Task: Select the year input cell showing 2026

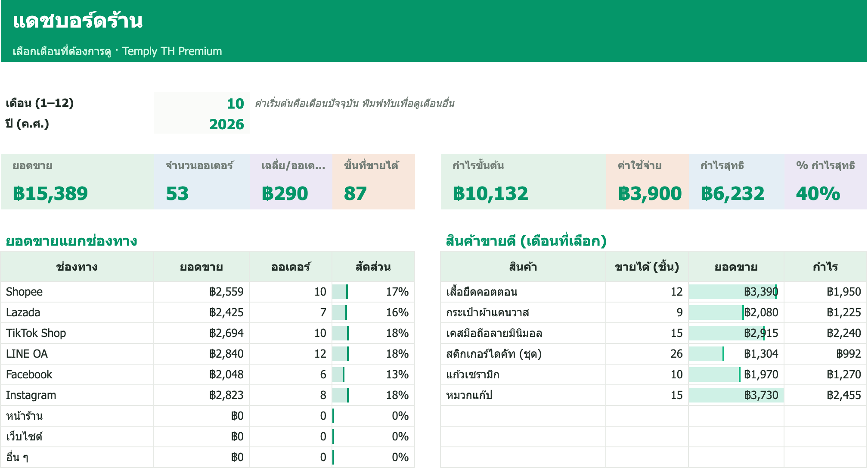Action: [201, 124]
